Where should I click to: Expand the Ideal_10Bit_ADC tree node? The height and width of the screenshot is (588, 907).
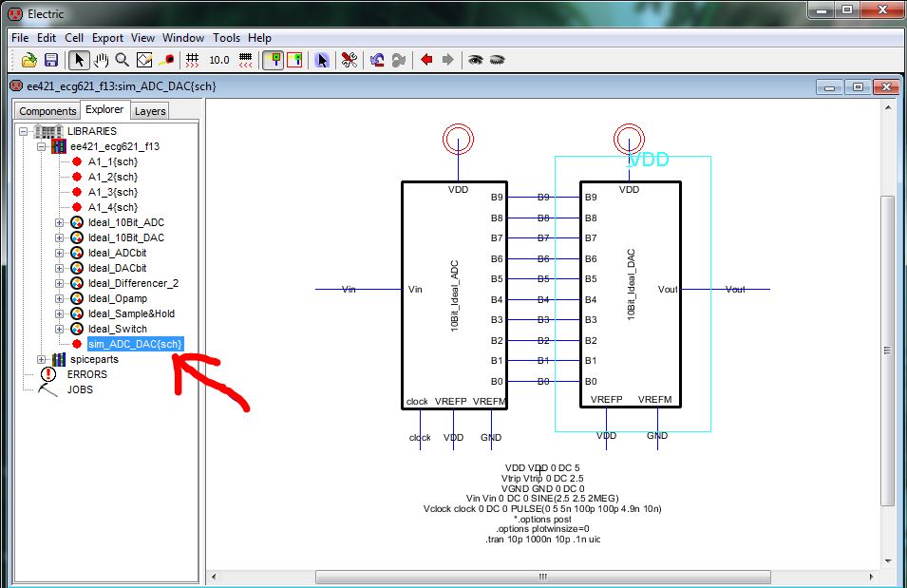point(59,222)
